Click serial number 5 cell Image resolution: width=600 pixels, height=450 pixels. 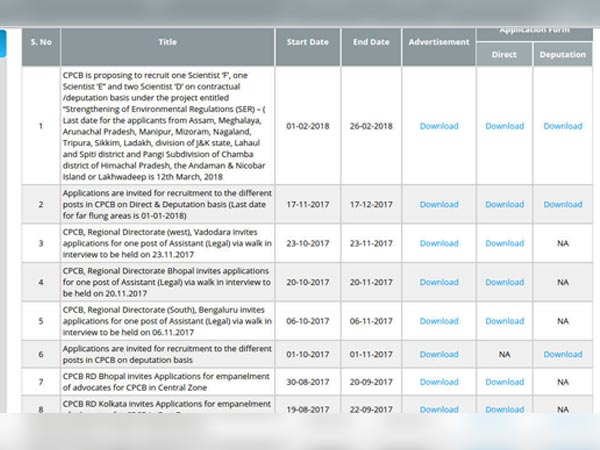[x=41, y=321]
